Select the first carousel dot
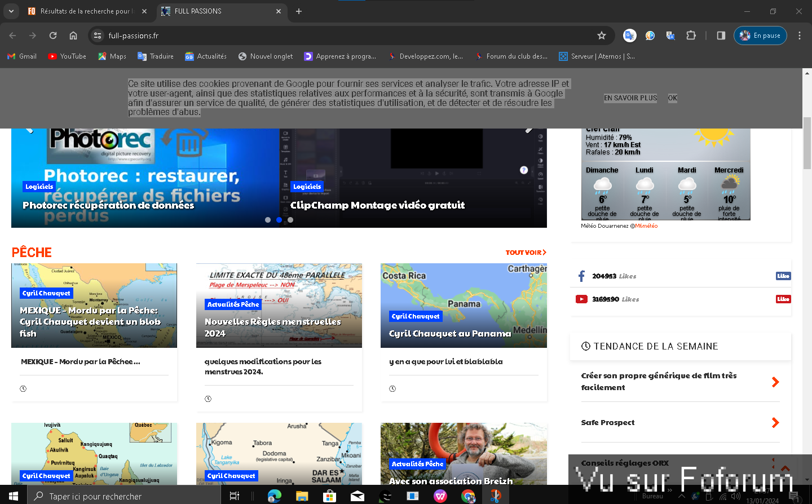Screen dimensions: 812x504 [x=268, y=220]
